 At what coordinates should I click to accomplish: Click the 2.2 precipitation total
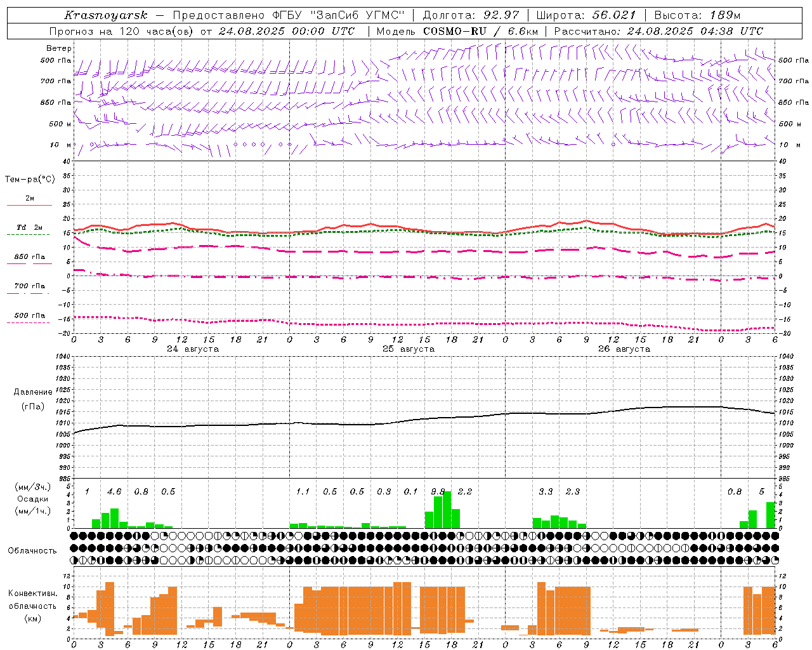[x=465, y=492]
